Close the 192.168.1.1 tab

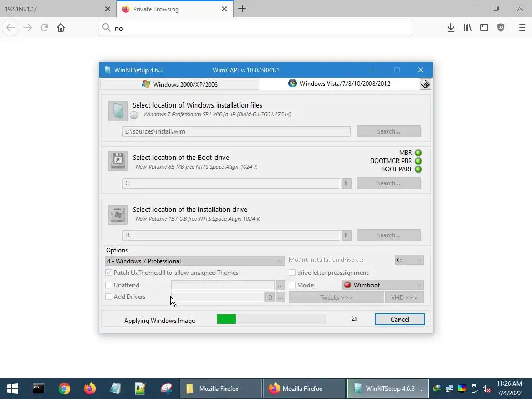tap(107, 9)
